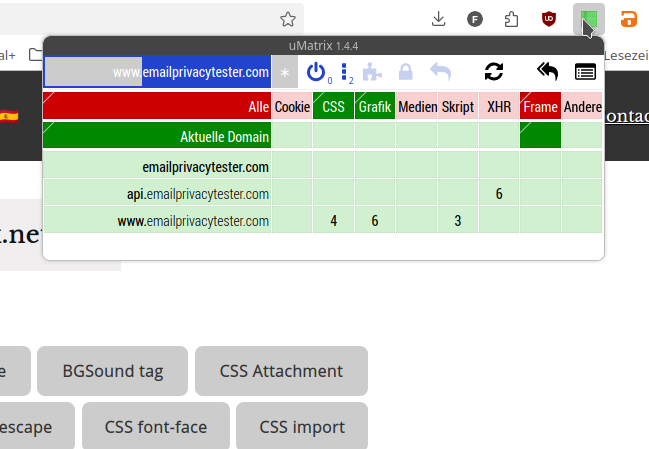The width and height of the screenshot is (649, 449).
Task: Toggle the Skript column header
Action: coord(458,106)
